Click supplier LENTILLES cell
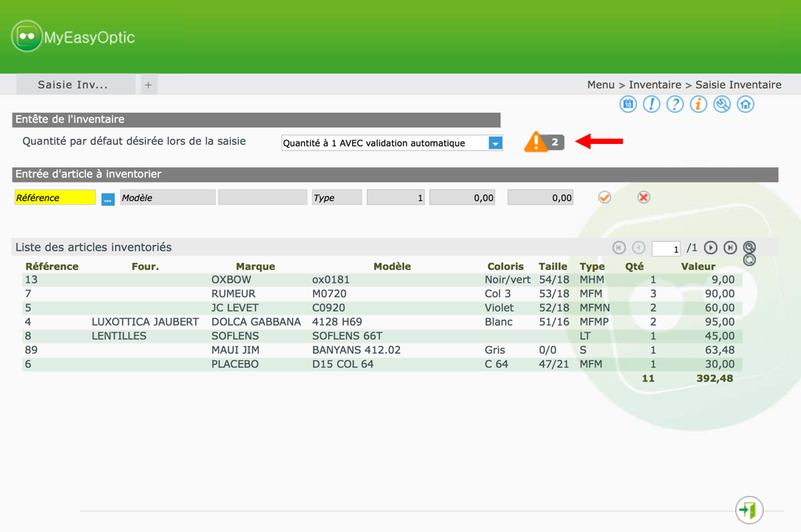This screenshot has width=801, height=532. click(x=119, y=336)
